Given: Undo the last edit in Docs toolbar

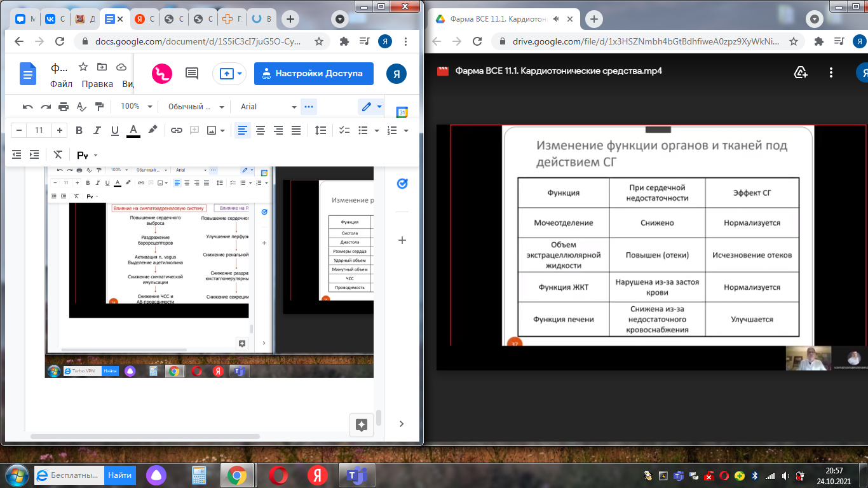Looking at the screenshot, I should point(28,107).
